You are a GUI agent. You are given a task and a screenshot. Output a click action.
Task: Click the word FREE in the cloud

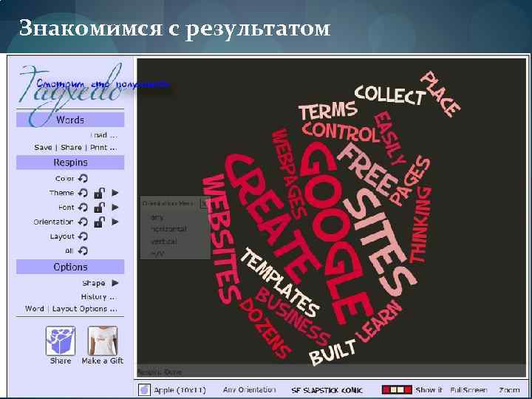[367, 170]
